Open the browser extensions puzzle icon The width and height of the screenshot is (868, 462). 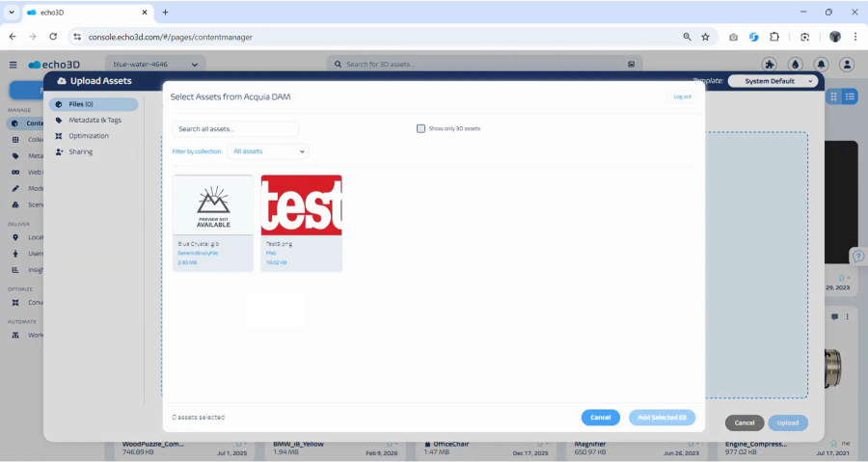pyautogui.click(x=774, y=37)
